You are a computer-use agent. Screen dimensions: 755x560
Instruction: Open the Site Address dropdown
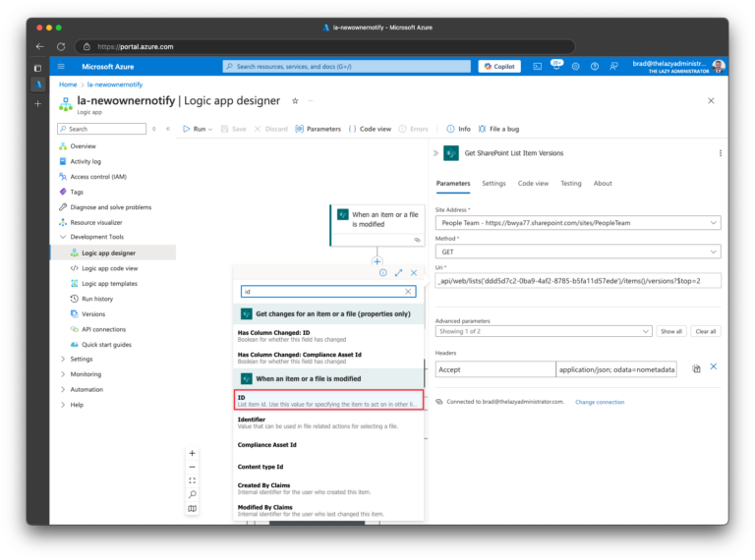click(578, 223)
